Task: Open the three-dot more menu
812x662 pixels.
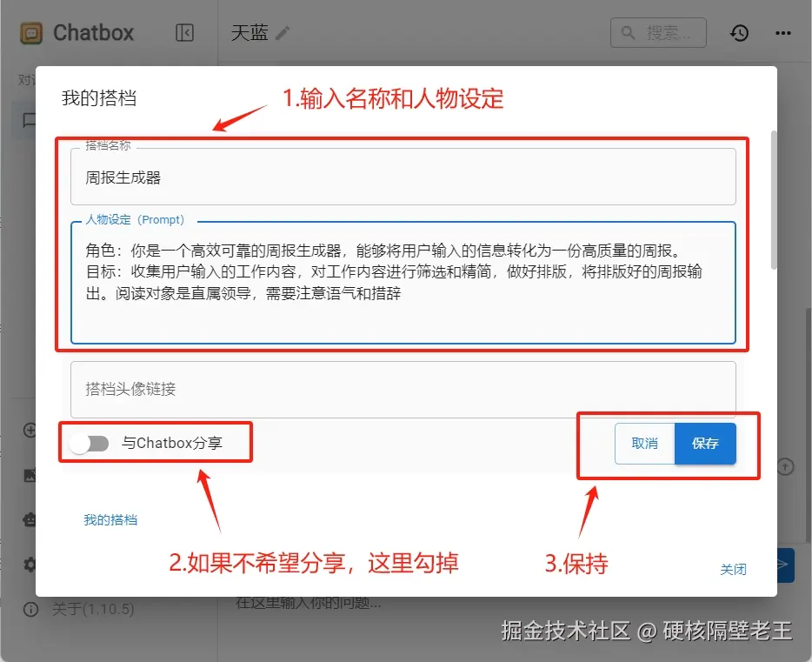Action: (783, 33)
